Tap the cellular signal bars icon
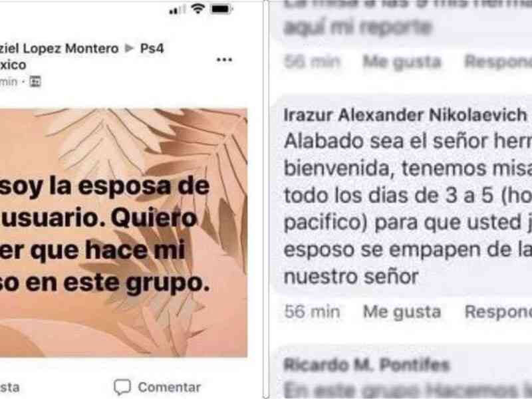This screenshot has height=399, width=532. coord(177,10)
